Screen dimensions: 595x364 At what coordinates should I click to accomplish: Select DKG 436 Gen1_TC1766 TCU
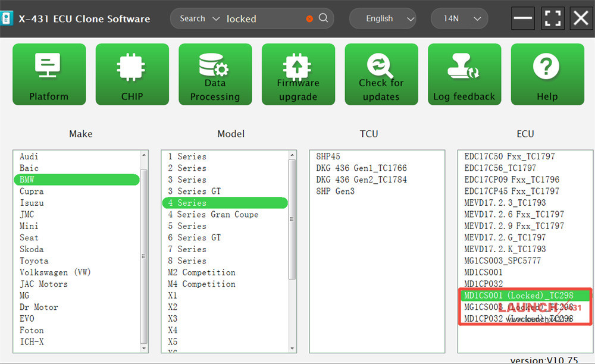pyautogui.click(x=361, y=168)
